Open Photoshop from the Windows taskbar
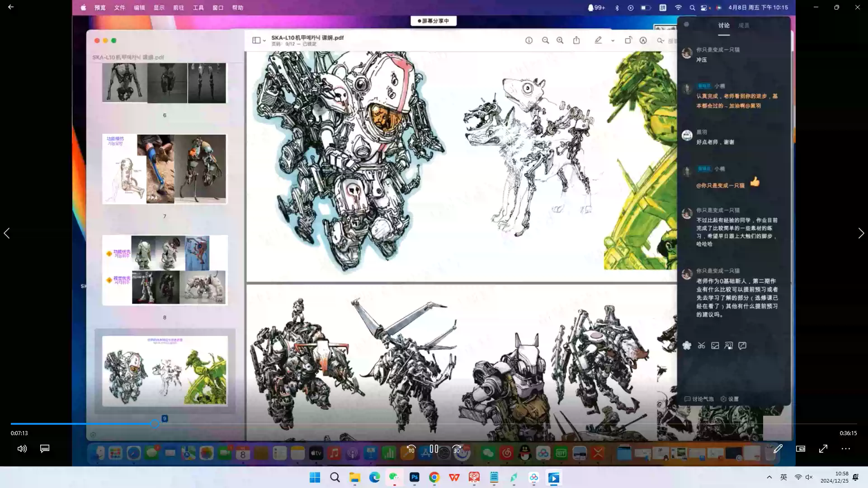 tap(414, 478)
